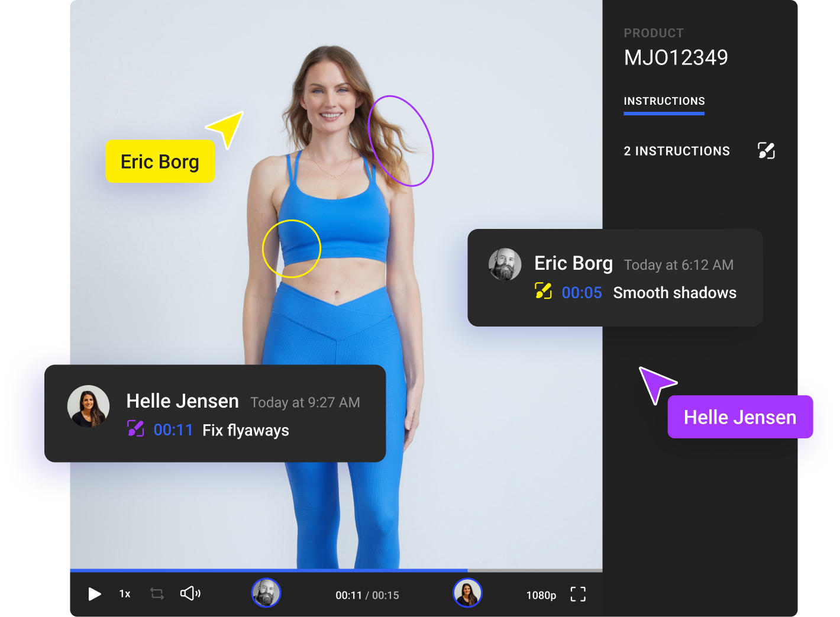The width and height of the screenshot is (840, 617).
Task: Change the 1080p video quality setting
Action: 541,595
